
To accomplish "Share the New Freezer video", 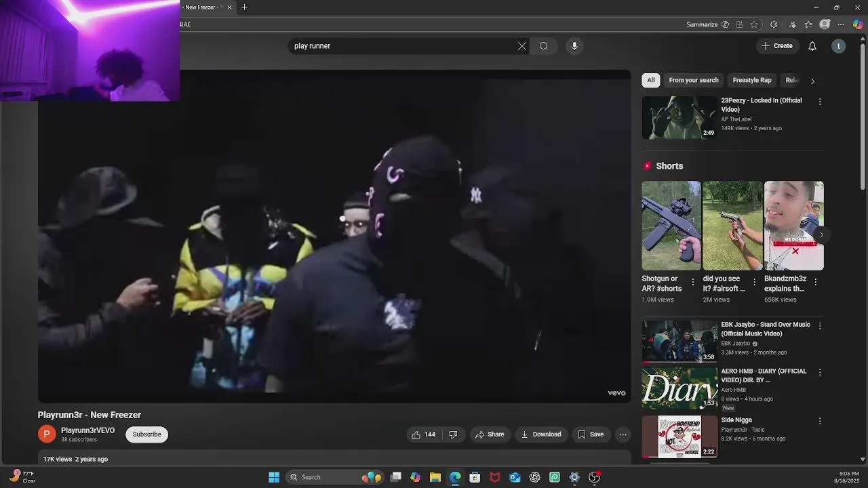I will tap(490, 434).
